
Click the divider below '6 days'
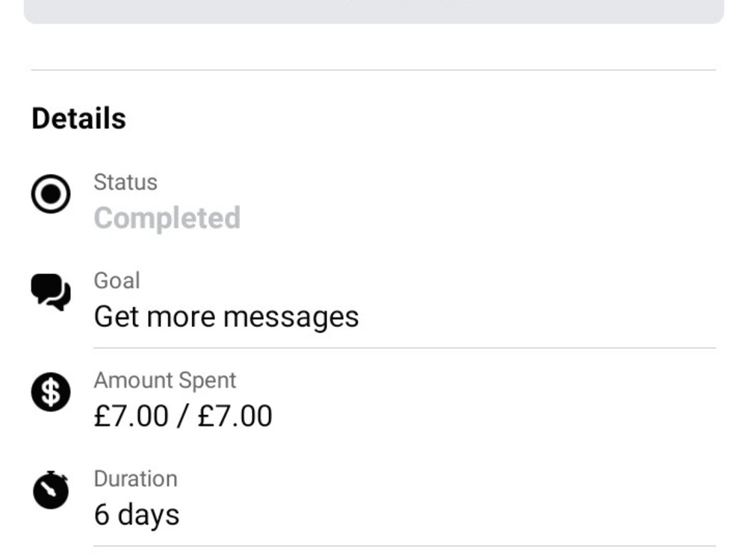coord(404,547)
